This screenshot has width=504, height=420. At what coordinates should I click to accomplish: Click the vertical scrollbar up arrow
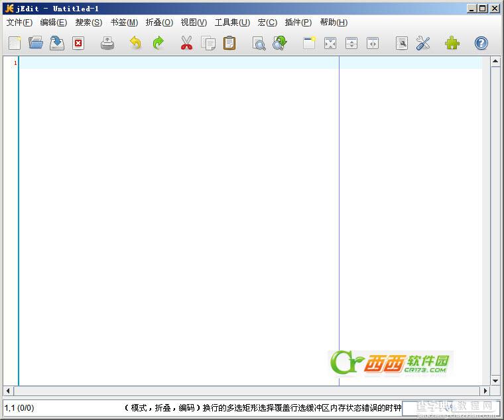[495, 62]
